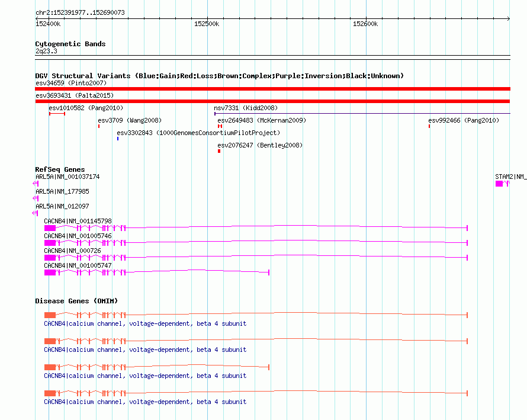The width and height of the screenshot is (527, 420).
Task: Select the STAM2 gene exon block
Action: 499,184
